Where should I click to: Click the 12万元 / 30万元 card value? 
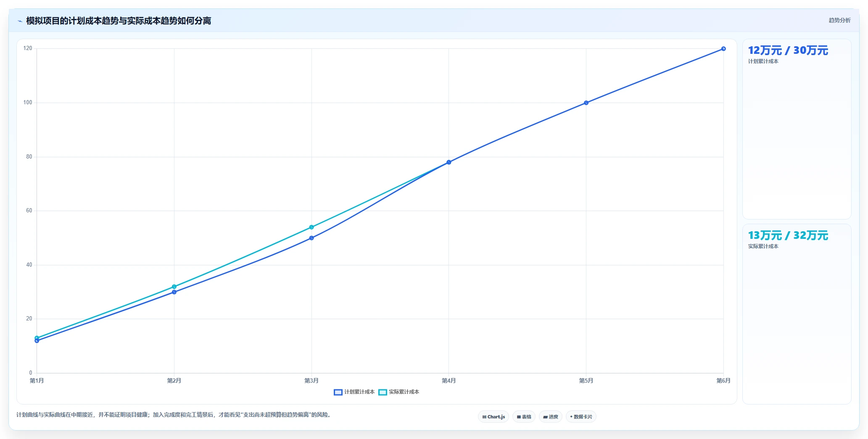[x=788, y=50]
